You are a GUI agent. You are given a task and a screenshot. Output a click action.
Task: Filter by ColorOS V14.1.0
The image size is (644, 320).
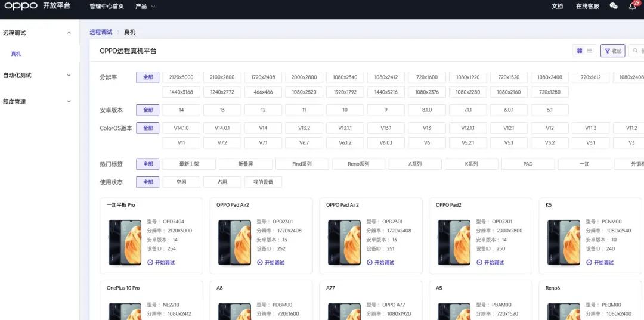coord(181,128)
